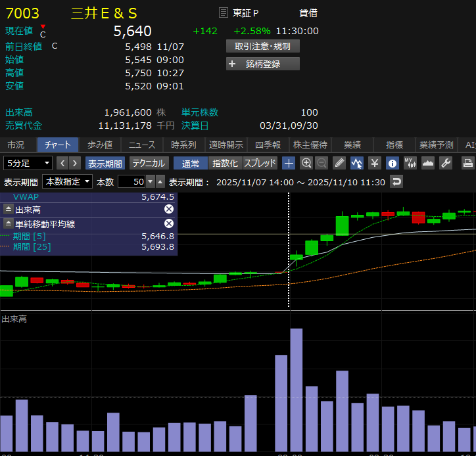476x456 pixels.
Task: Click the crosshair cursor icon
Action: coord(289,163)
